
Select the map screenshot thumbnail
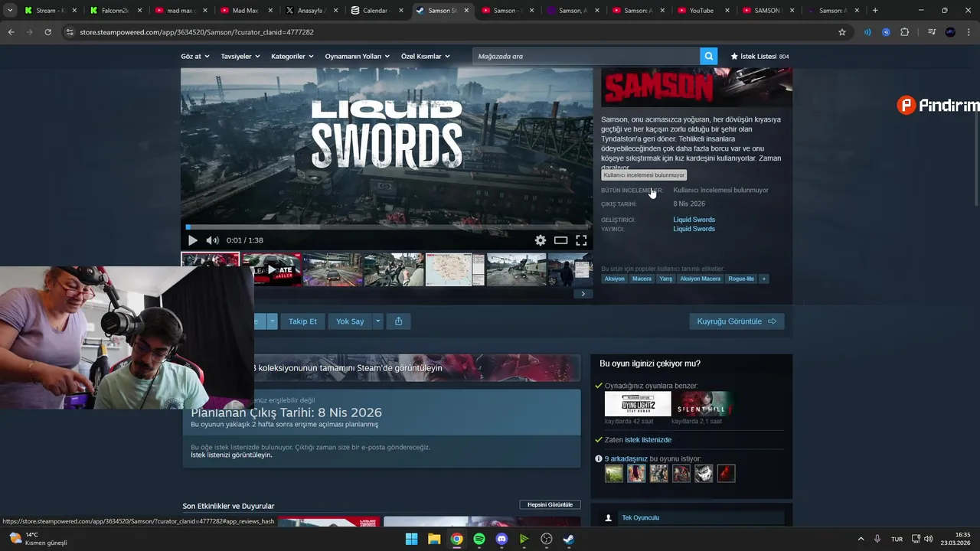tap(455, 269)
